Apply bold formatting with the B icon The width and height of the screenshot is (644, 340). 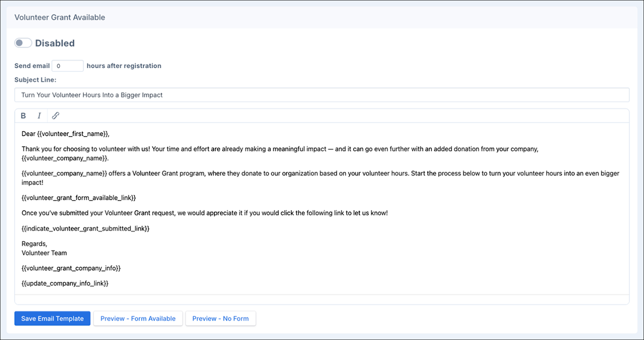23,116
